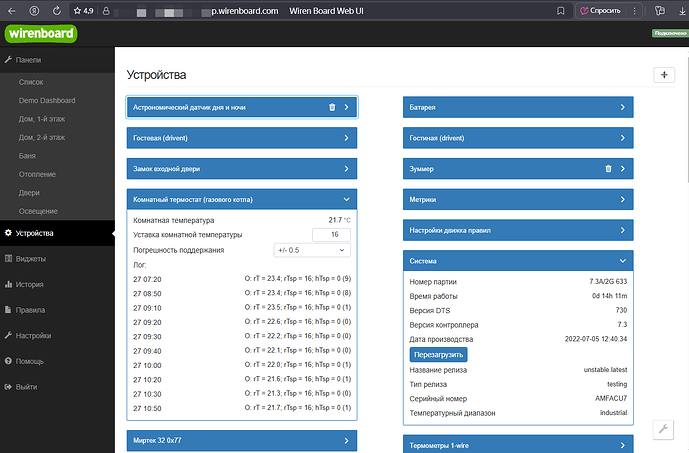
Task: Click Время работы value 0d 14h 11m
Action: pos(609,296)
